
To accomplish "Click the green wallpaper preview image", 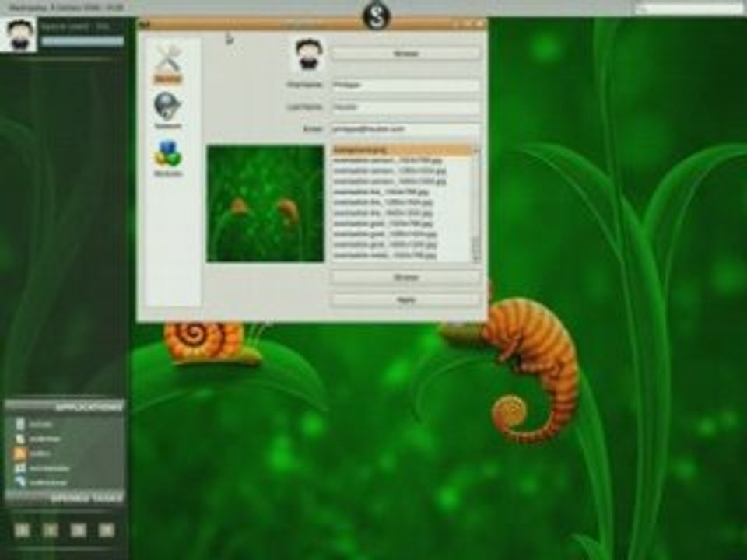I will (x=265, y=204).
